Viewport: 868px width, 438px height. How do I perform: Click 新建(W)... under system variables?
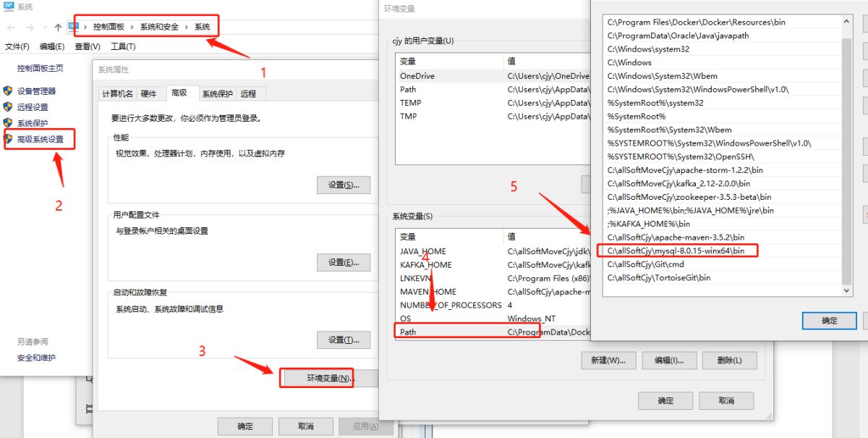click(x=608, y=360)
